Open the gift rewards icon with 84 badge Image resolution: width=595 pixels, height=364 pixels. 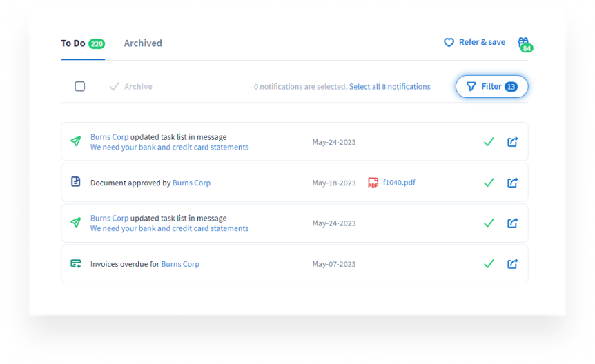point(525,44)
